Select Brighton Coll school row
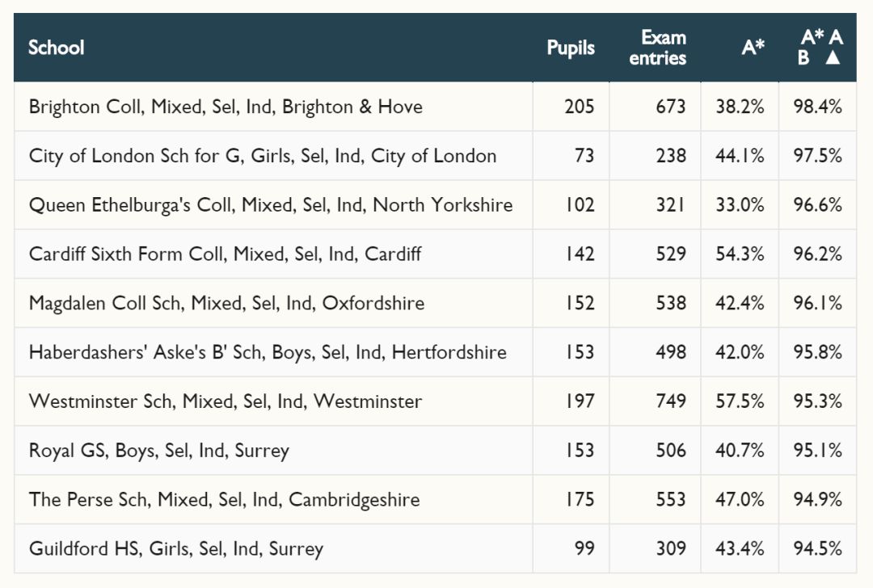 click(x=226, y=107)
